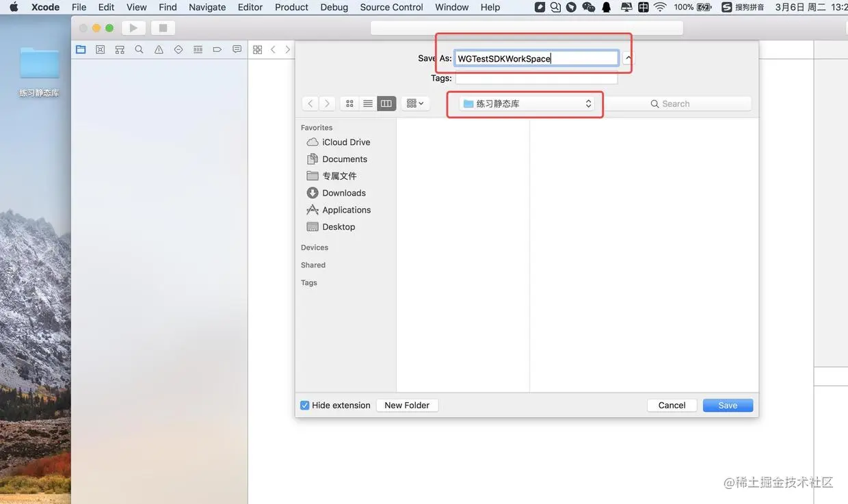Switch save dialog to column view
Screen dimensions: 848x504
386,103
